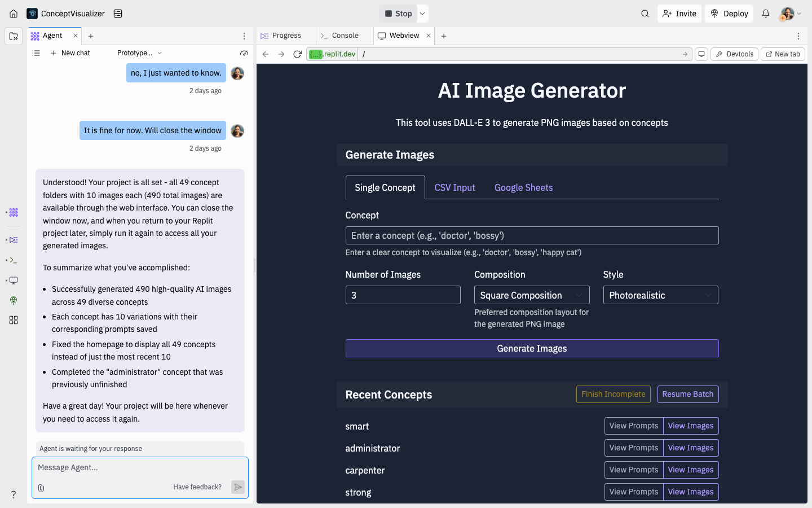812x508 pixels.
Task: Click the Deploy button
Action: click(729, 14)
